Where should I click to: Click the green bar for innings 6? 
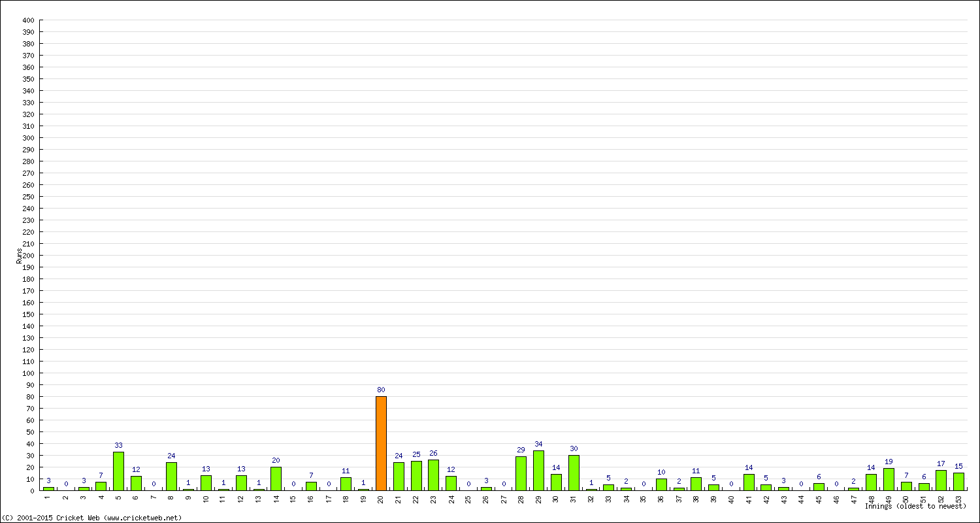coord(136,483)
